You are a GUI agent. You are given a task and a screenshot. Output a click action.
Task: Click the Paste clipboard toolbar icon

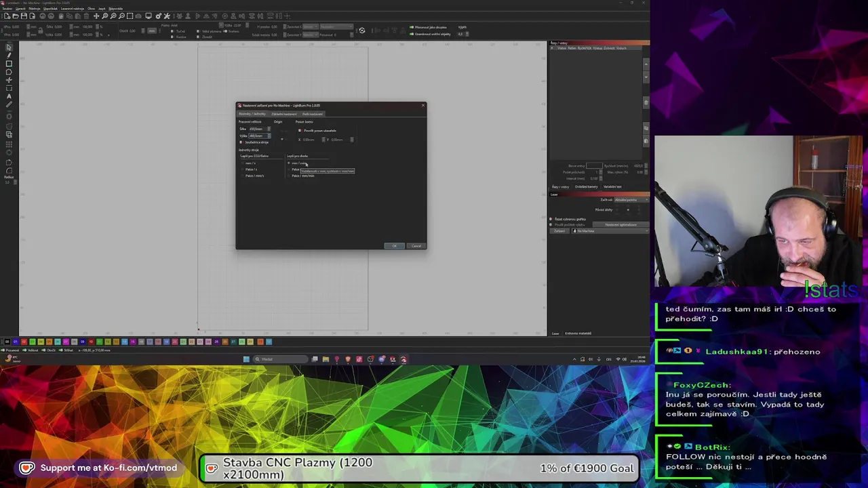click(x=78, y=16)
